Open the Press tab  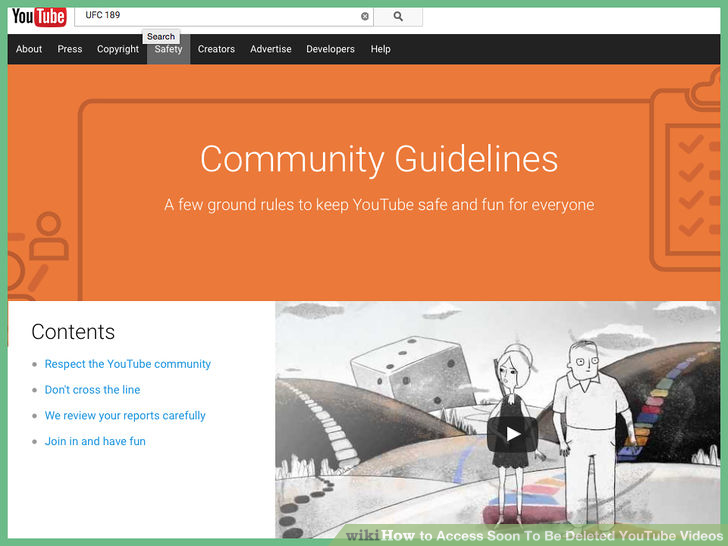70,49
